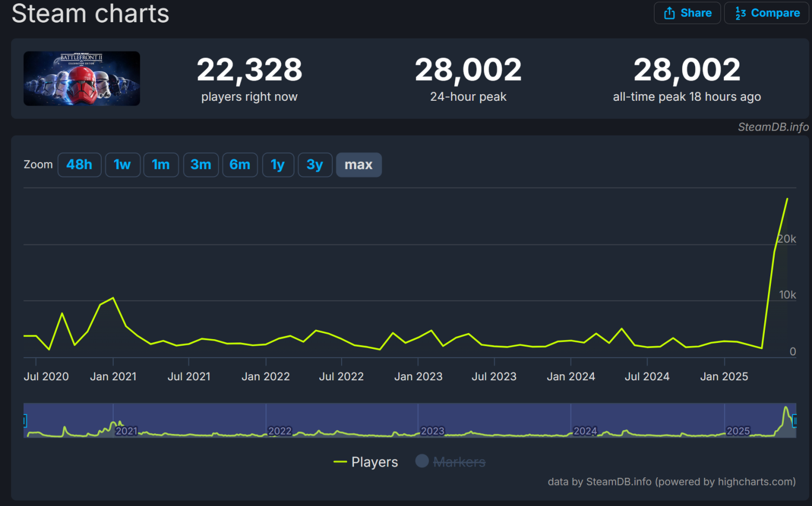Viewport: 812px width, 506px height.
Task: Click the Zoom label text
Action: pos(38,165)
